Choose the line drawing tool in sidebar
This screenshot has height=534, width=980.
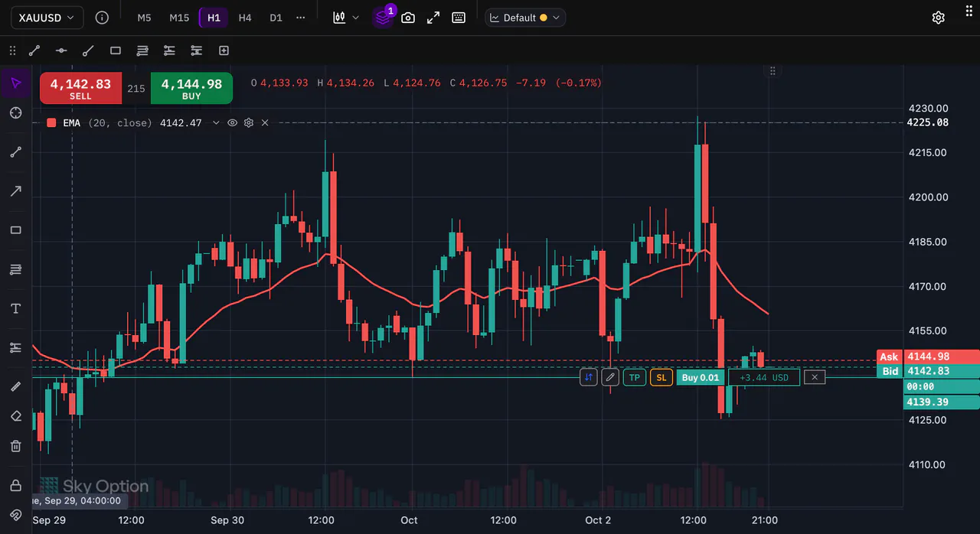coord(15,151)
